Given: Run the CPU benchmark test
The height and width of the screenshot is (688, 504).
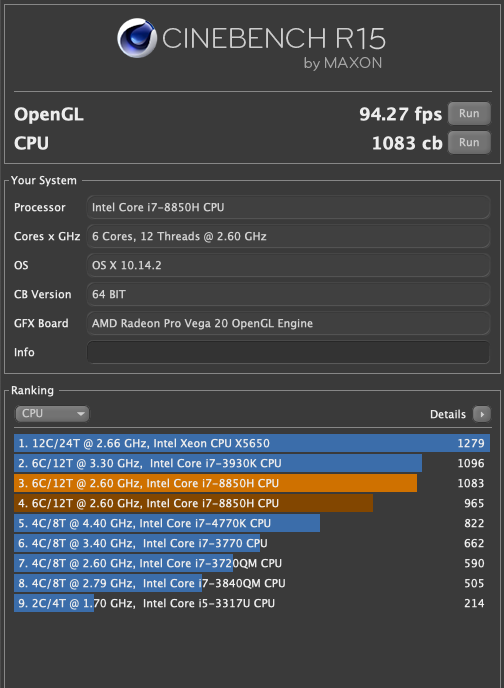Looking at the screenshot, I should (x=469, y=143).
